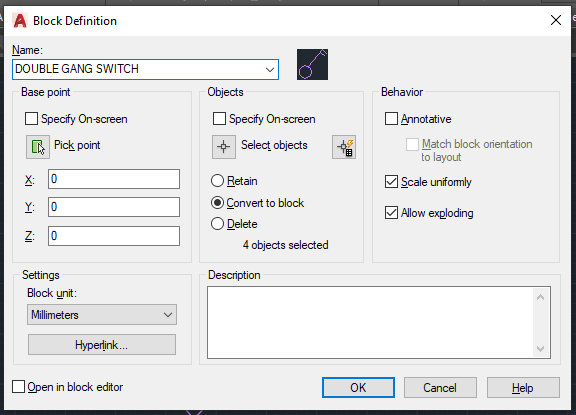Open the Block unit Millimeters dropdown
Viewport: 576px width, 415px height.
coord(102,315)
